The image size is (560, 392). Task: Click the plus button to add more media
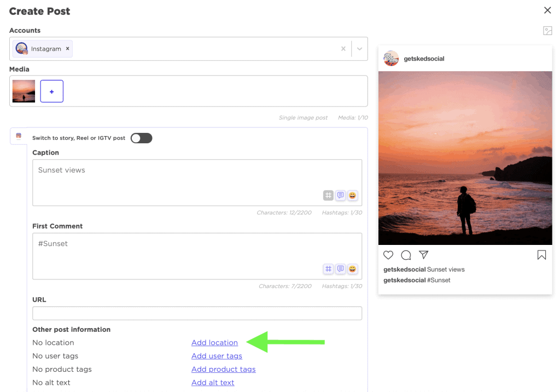pyautogui.click(x=51, y=91)
